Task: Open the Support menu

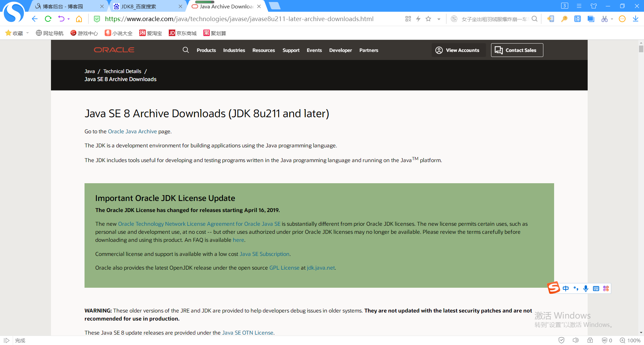Action: tap(291, 50)
